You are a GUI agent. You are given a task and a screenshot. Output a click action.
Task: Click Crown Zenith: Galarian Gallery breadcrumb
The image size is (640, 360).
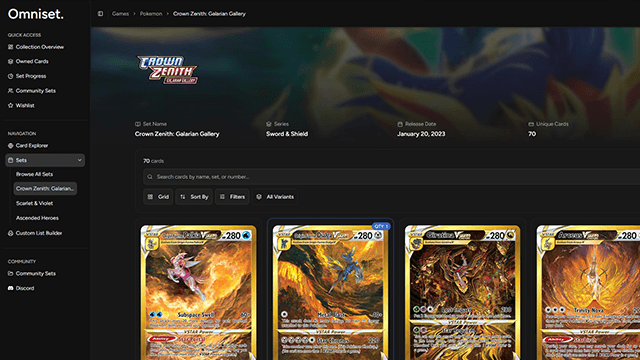209,13
